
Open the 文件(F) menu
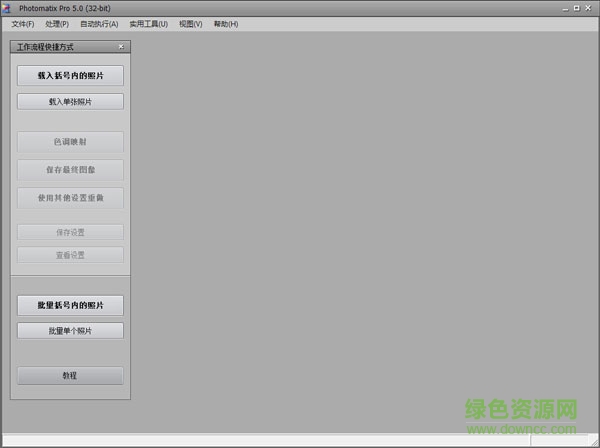(23, 24)
